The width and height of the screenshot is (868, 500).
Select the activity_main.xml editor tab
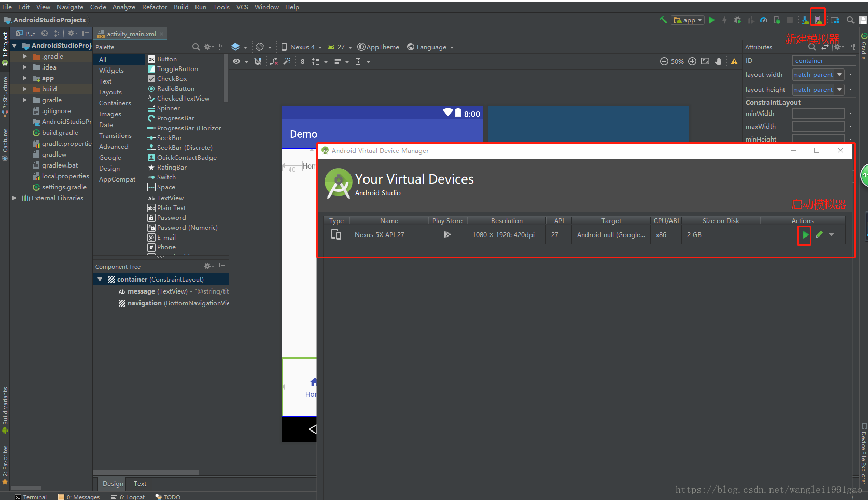click(131, 34)
